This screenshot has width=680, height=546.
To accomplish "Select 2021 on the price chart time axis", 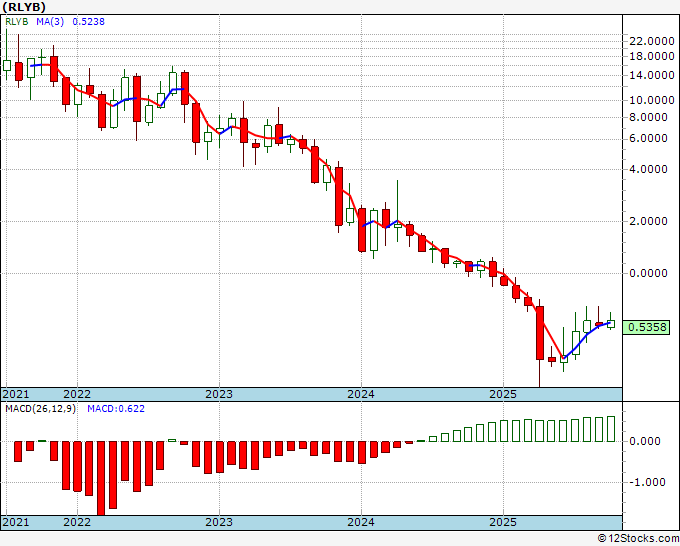I will tap(16, 394).
